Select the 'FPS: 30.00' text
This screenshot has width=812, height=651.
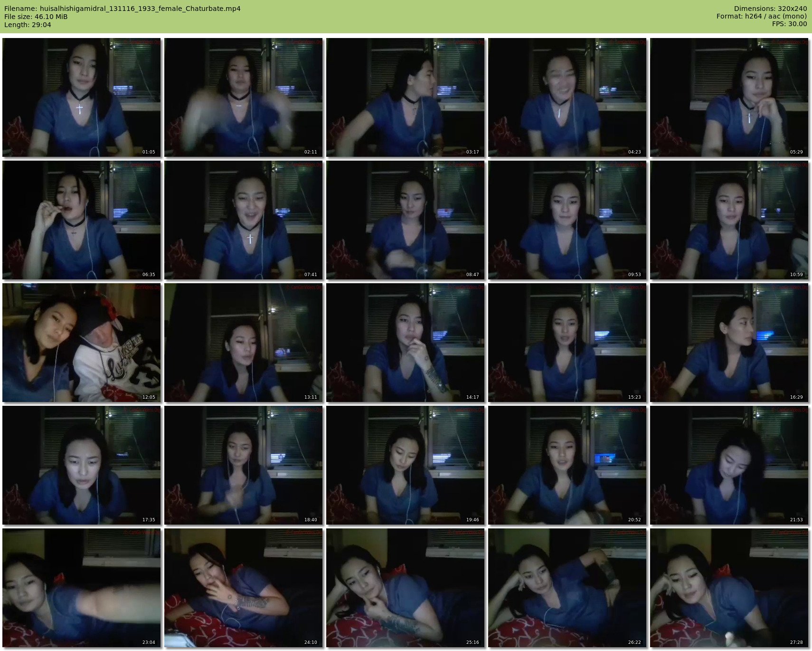point(789,25)
